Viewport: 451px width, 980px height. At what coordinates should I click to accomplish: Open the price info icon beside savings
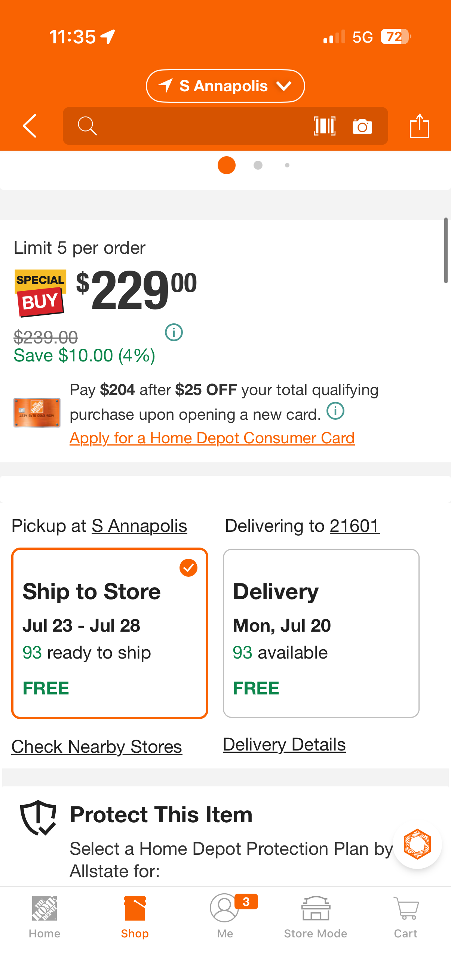pyautogui.click(x=174, y=332)
